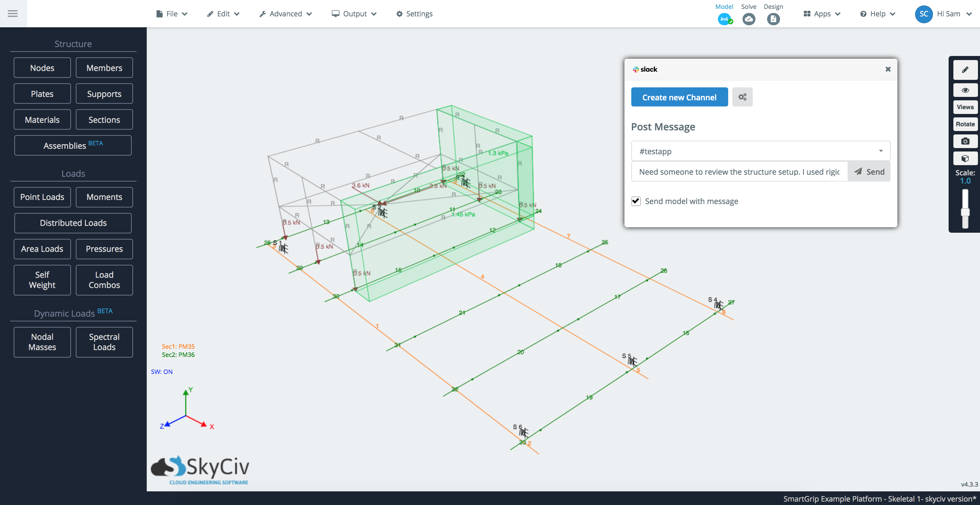Click the Settings menu item
This screenshot has height=505, width=980.
[x=417, y=14]
